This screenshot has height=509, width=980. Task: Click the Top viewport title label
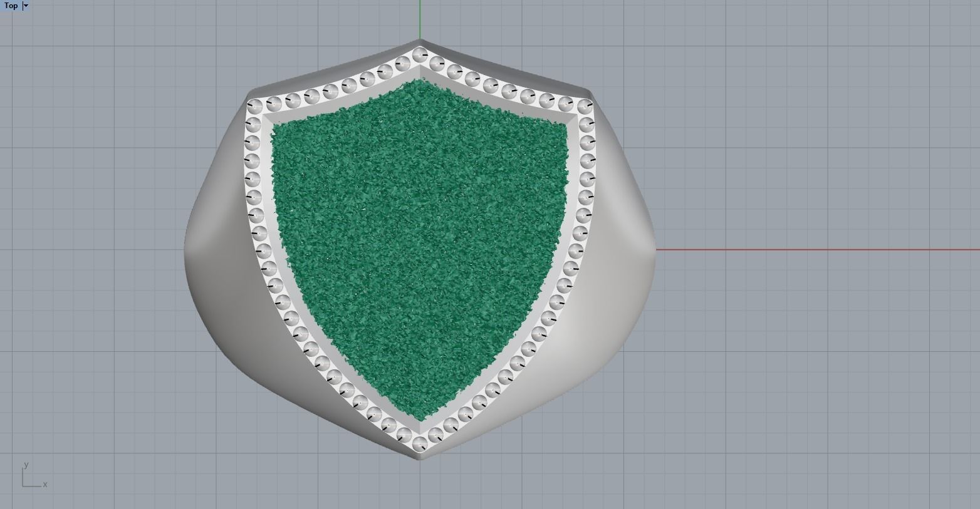tap(11, 6)
